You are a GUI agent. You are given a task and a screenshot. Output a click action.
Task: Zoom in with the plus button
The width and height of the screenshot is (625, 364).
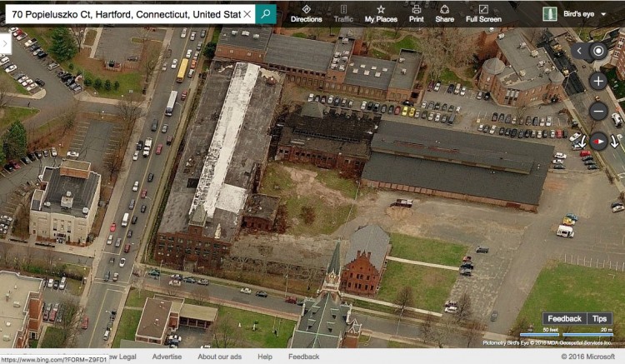point(598,81)
